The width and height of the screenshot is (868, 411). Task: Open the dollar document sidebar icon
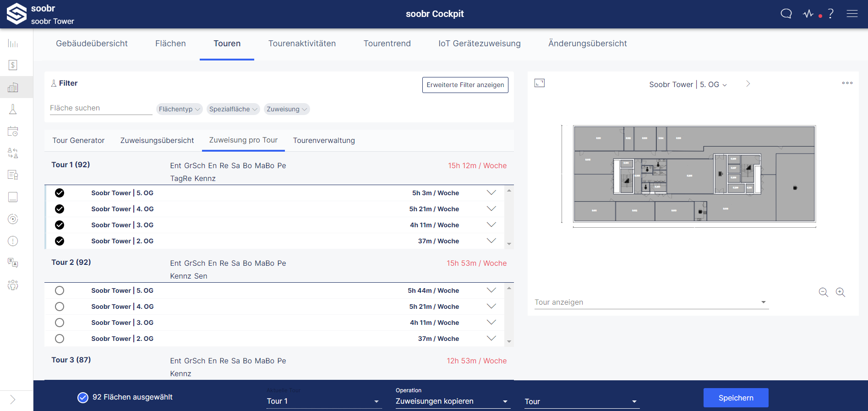[x=13, y=65]
